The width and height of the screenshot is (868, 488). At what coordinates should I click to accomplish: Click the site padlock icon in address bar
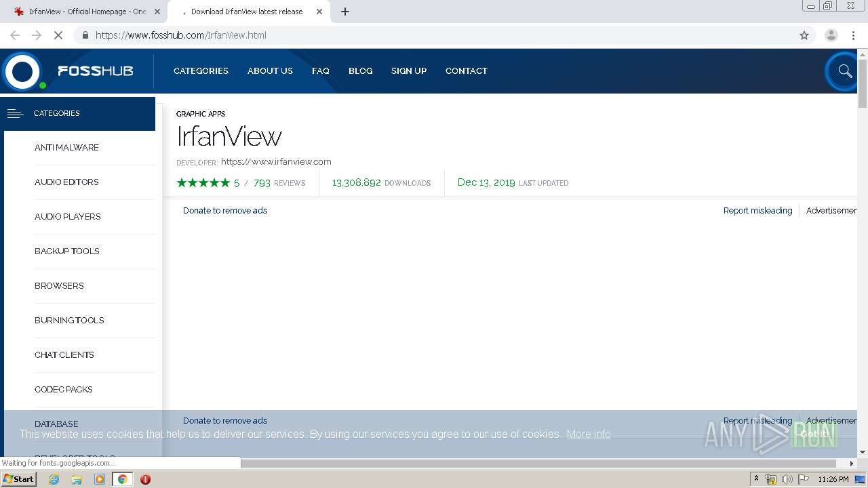(85, 35)
